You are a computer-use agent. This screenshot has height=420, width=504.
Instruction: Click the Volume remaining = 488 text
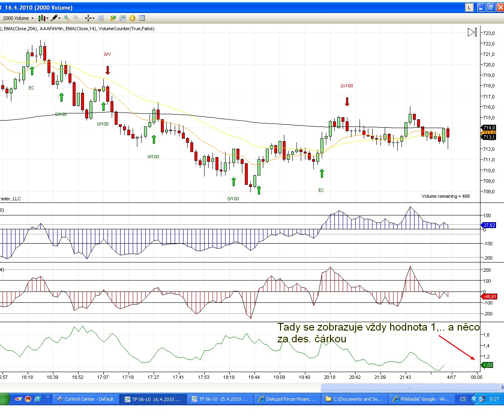(x=446, y=196)
